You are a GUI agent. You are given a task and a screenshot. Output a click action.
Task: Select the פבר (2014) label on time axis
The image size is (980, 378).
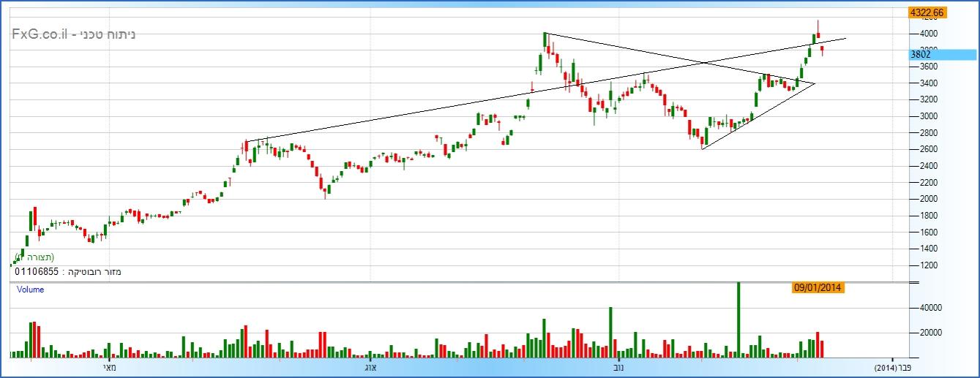pyautogui.click(x=893, y=368)
